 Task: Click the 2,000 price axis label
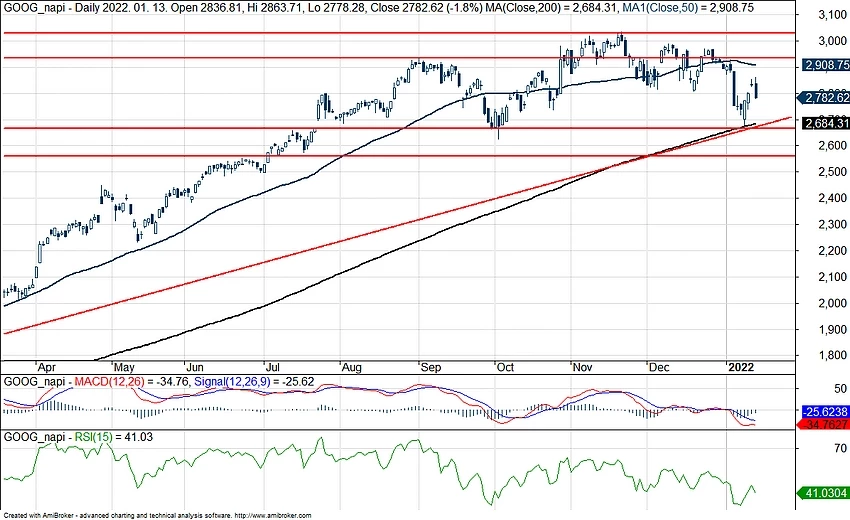point(832,303)
